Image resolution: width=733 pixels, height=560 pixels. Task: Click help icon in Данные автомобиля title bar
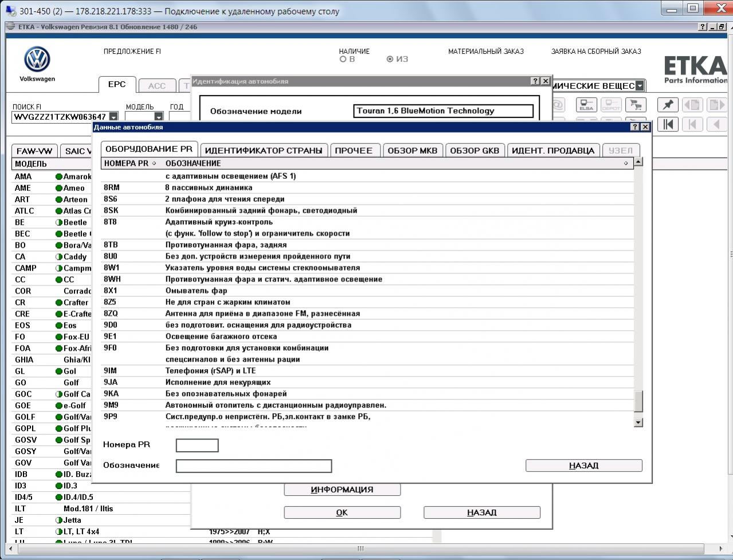[635, 127]
